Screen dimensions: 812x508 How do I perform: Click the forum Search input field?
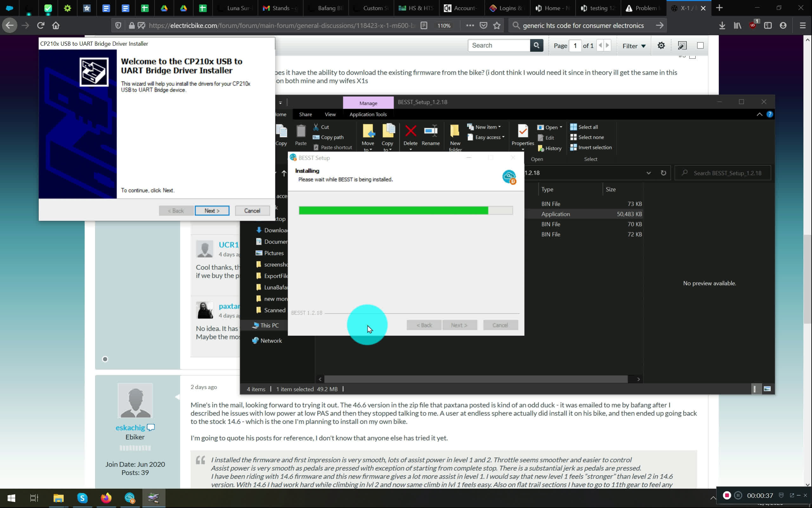coord(499,45)
